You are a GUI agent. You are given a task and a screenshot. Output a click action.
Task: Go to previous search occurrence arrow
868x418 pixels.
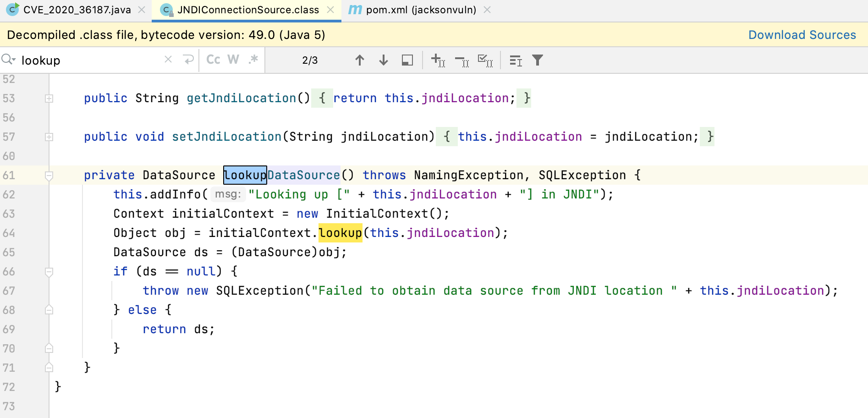click(360, 60)
